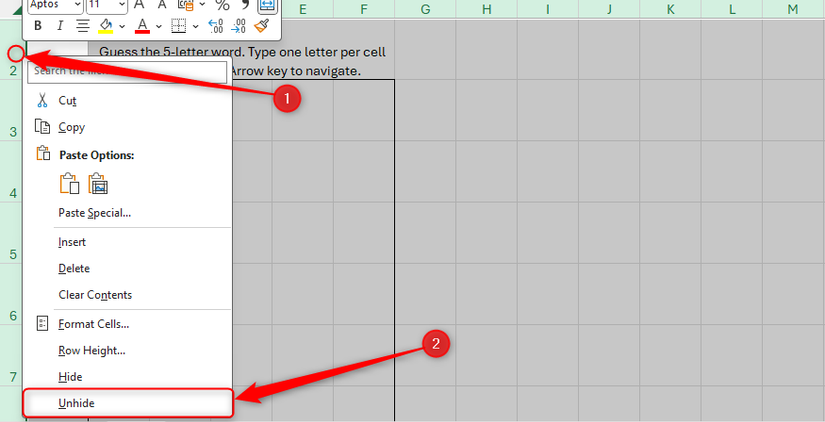825x422 pixels.
Task: Open Fill Color dropdown arrow
Action: [122, 26]
